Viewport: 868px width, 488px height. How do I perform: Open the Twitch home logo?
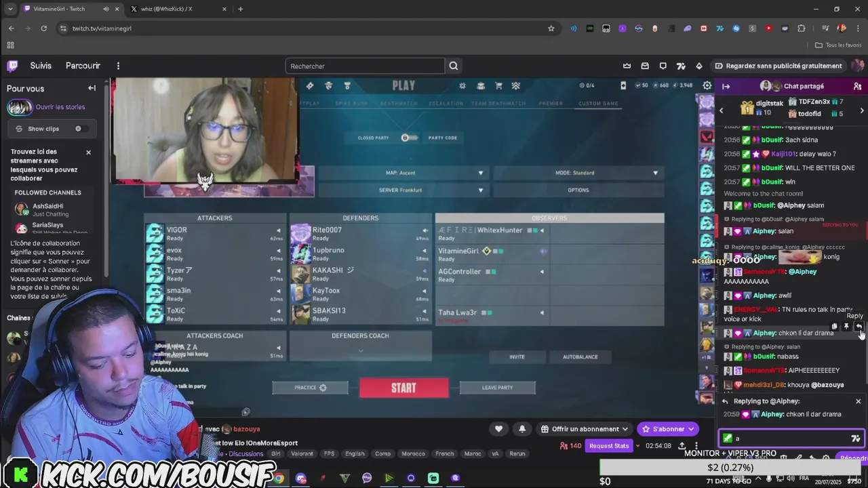12,66
